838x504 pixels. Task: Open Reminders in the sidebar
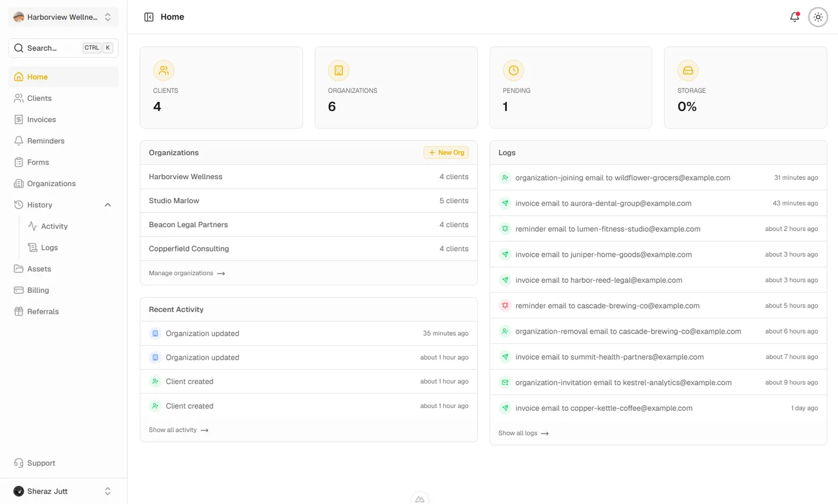(63, 141)
